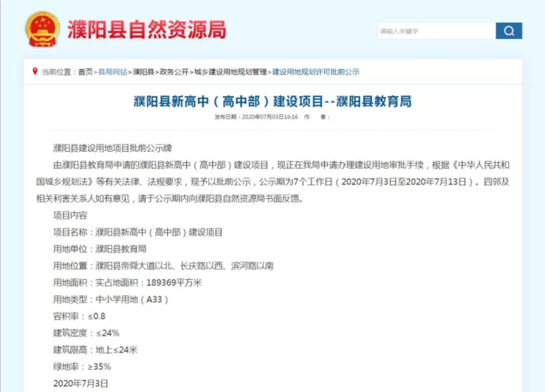
Task: Click the 项目内容 heading line
Action: point(70,215)
